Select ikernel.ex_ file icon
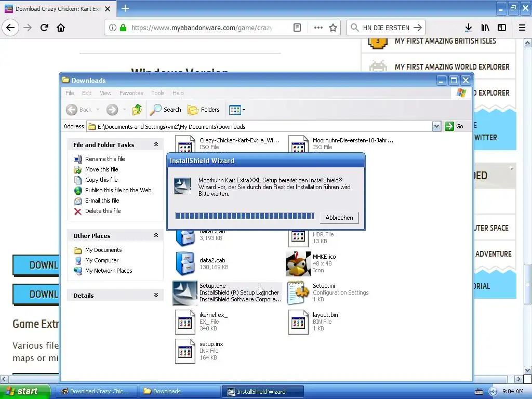The width and height of the screenshot is (532, 399). tap(185, 322)
